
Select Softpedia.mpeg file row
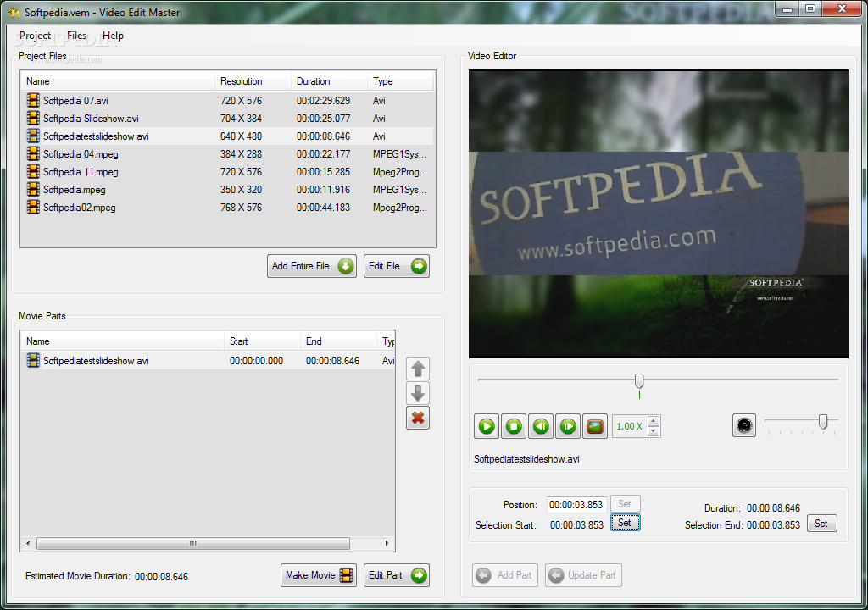pyautogui.click(x=227, y=189)
